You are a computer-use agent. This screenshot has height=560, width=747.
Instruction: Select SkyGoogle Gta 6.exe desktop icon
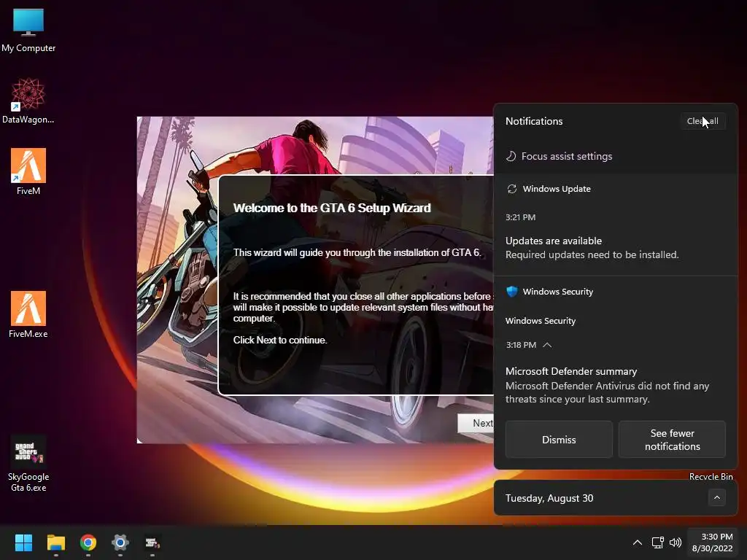[x=28, y=463]
